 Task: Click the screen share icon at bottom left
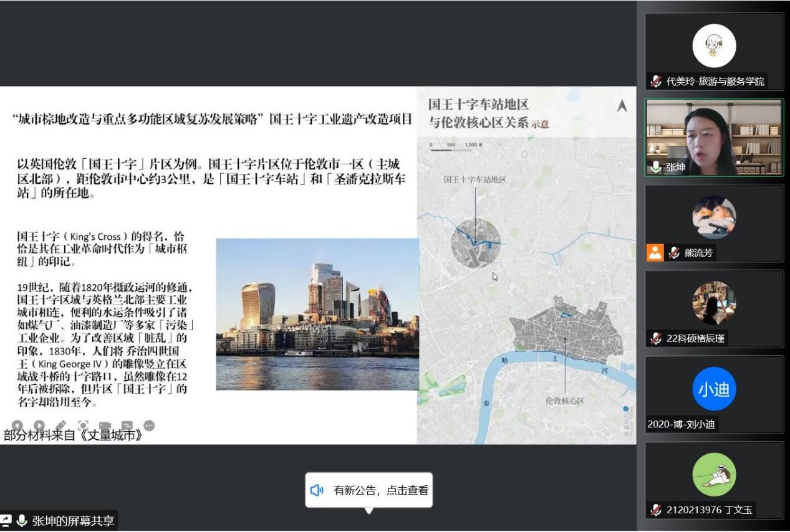click(6, 521)
